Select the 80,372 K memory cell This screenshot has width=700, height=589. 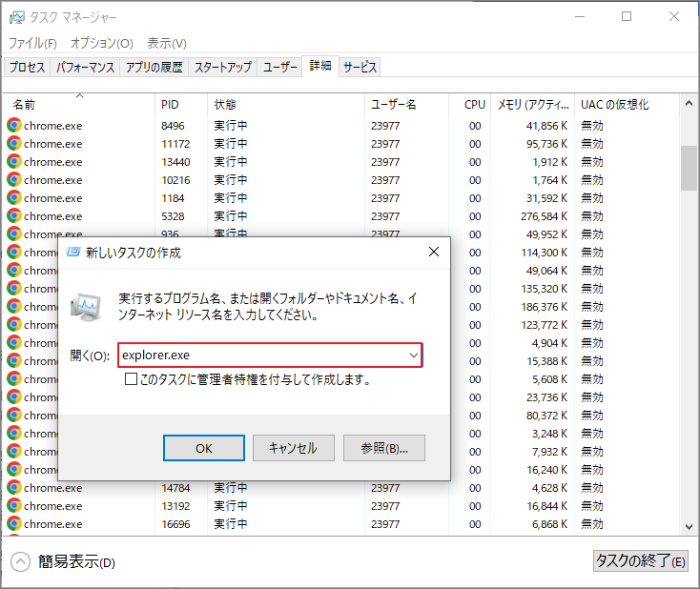[546, 416]
